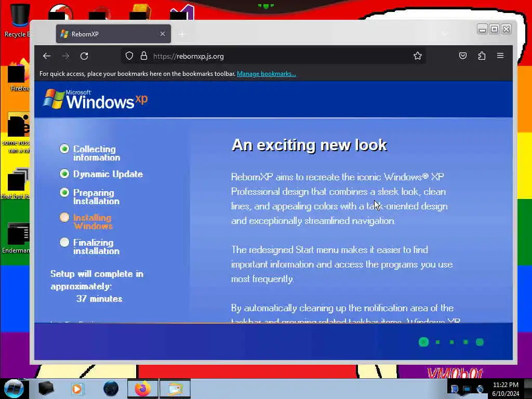
Task: Open the mail envelope taskbar app
Action: coord(175,389)
